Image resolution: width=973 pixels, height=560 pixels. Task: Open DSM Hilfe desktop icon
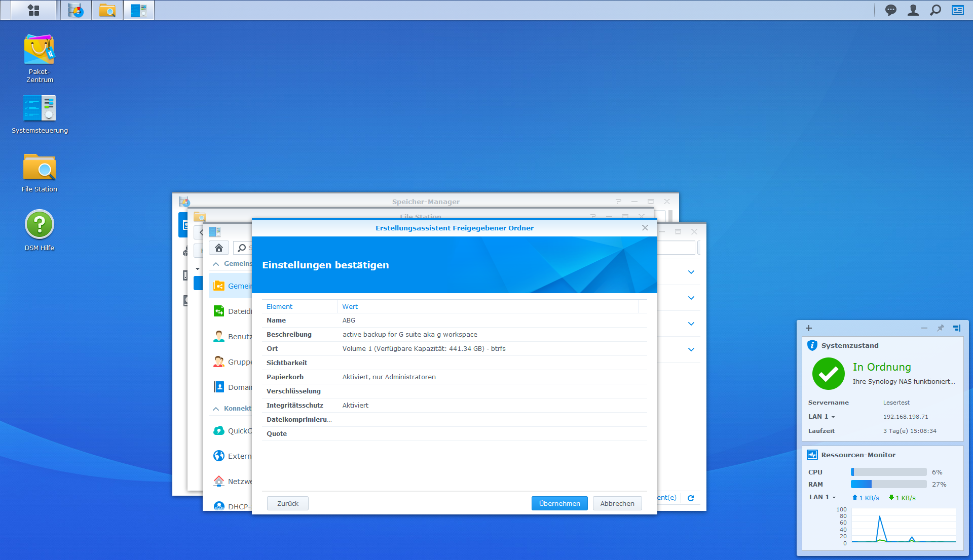click(40, 225)
